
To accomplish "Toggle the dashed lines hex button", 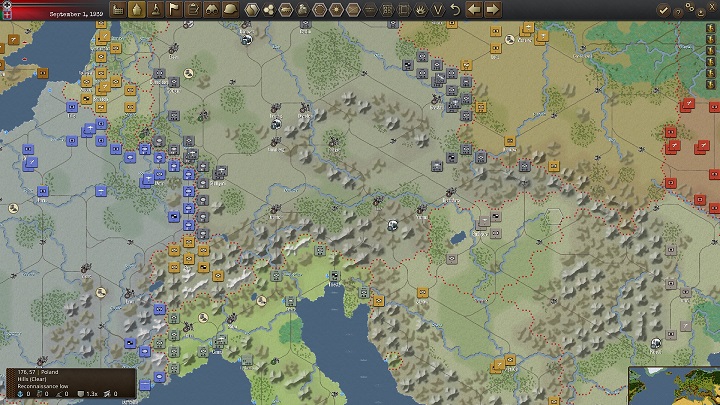I will coord(370,10).
